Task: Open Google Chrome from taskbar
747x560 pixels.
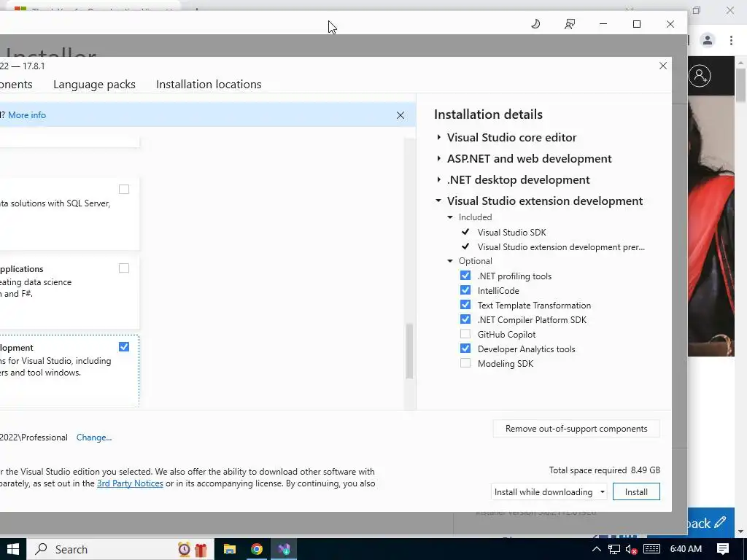Action: click(x=257, y=549)
